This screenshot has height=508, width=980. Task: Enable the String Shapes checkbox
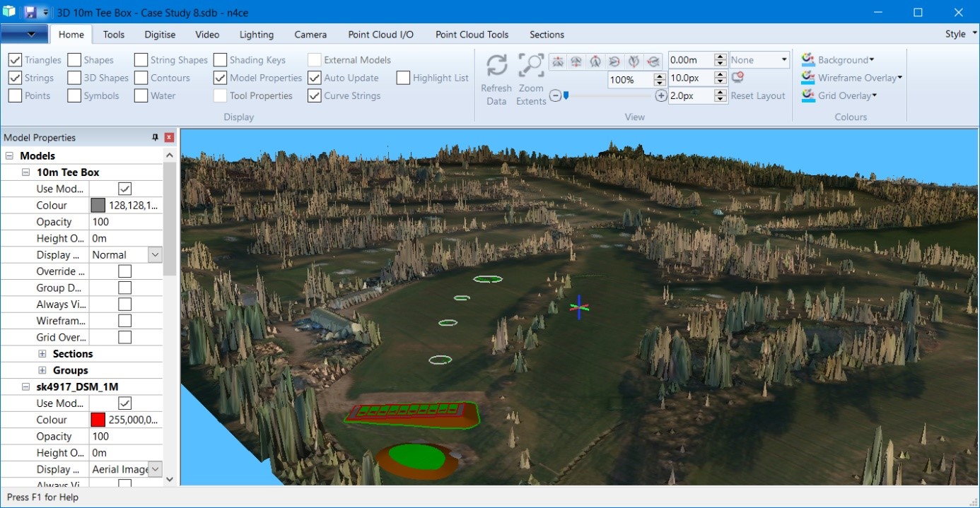click(x=141, y=60)
